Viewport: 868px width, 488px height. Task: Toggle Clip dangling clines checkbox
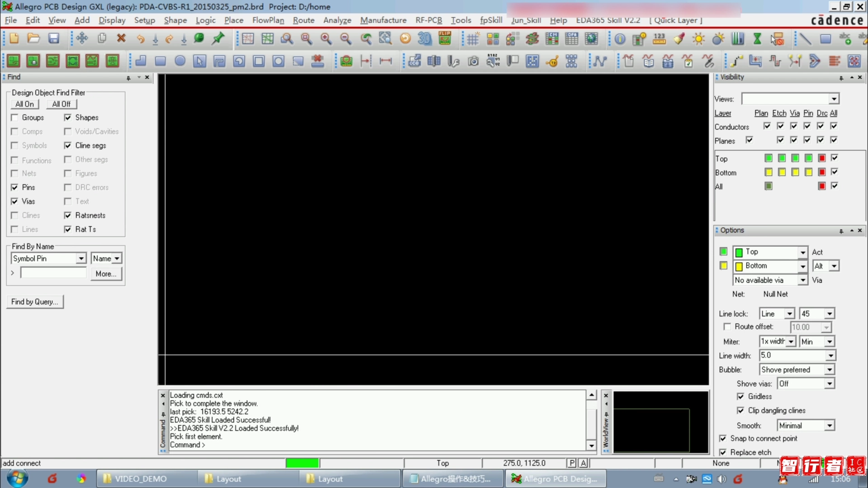(x=740, y=410)
